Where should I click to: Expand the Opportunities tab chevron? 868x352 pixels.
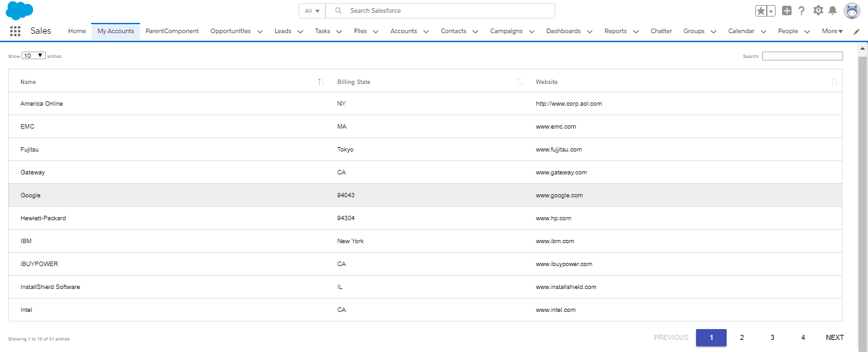(x=260, y=31)
